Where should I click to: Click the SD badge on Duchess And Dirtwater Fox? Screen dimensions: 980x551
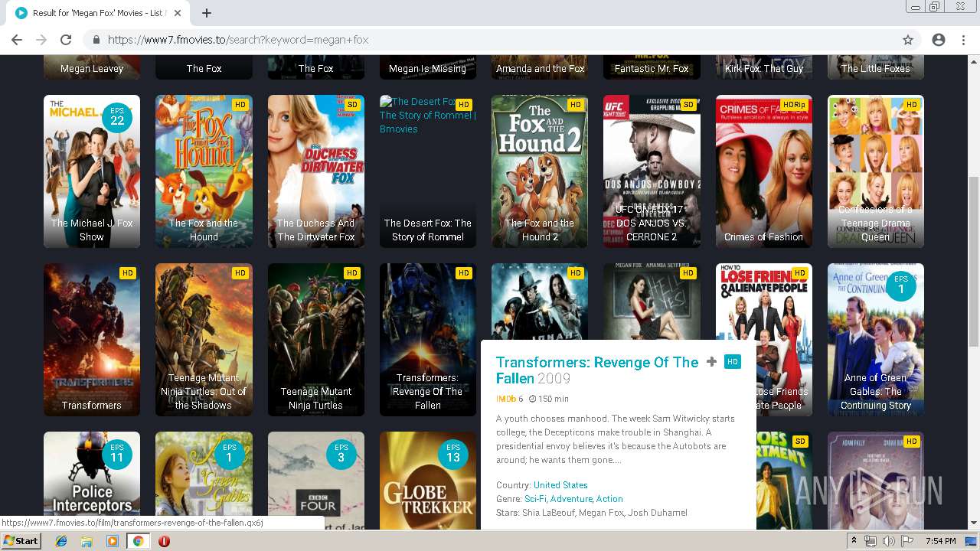[351, 105]
